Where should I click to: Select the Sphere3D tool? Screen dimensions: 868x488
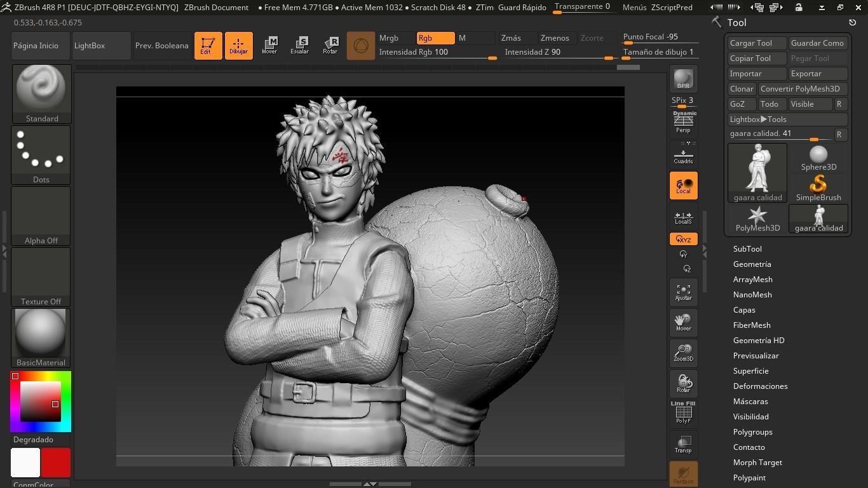[x=818, y=158]
